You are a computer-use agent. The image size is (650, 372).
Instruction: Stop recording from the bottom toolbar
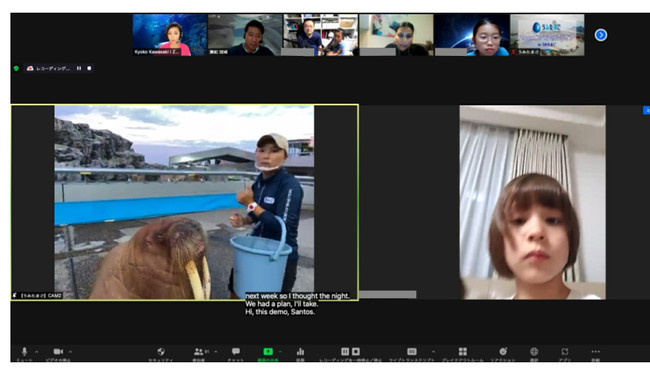point(356,352)
